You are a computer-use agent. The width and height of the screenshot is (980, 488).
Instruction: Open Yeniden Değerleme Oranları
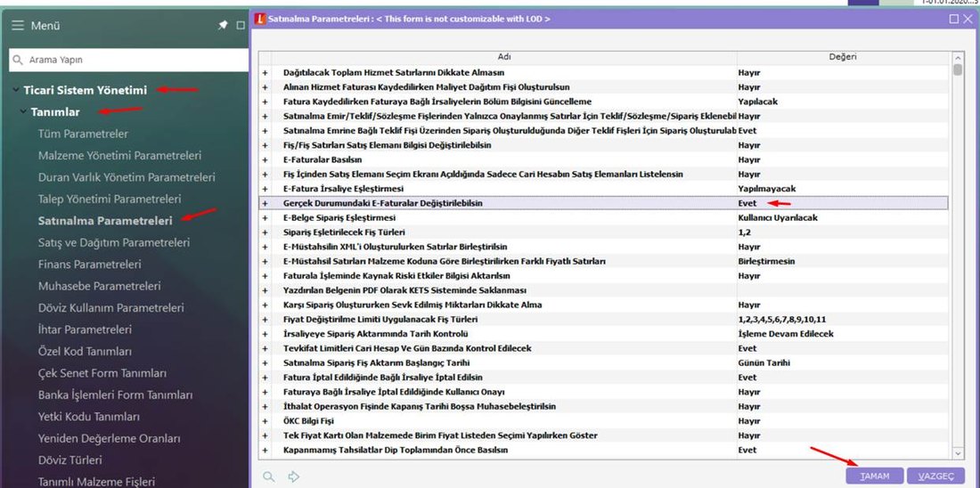click(110, 438)
